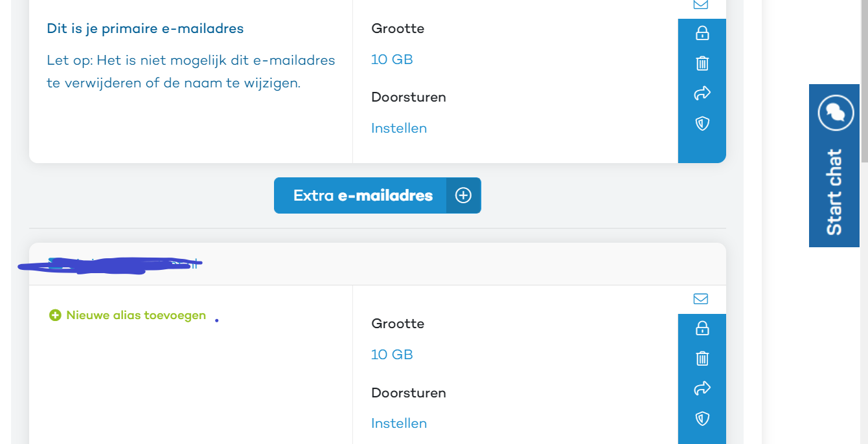Image resolution: width=868 pixels, height=444 pixels.
Task: Click green plus icon beside Nieuwe alias toevoegen
Action: (55, 315)
